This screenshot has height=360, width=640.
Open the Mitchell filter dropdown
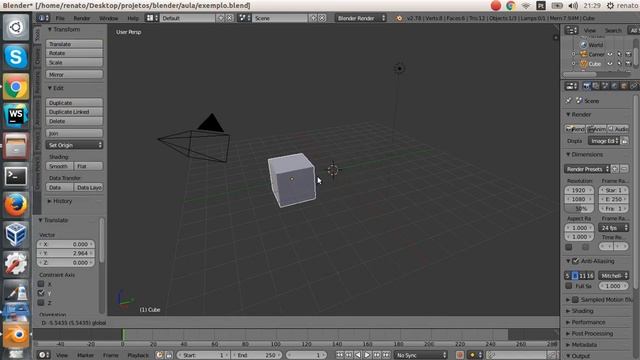coord(613,276)
